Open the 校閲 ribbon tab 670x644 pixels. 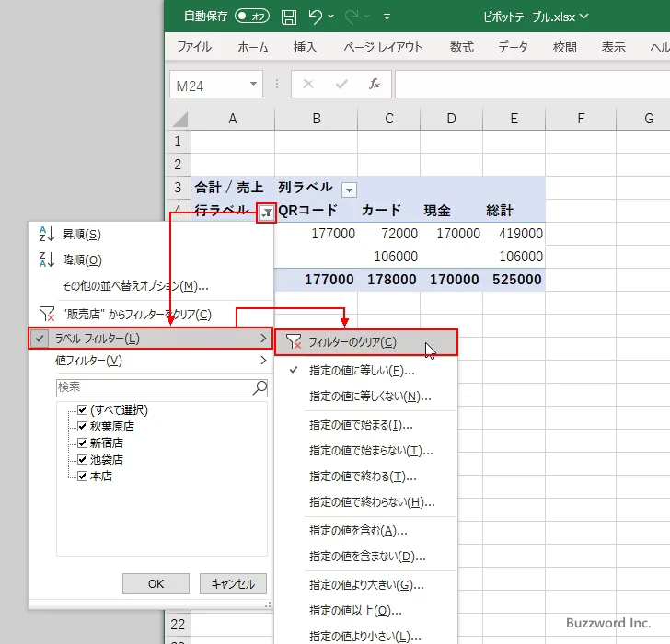coord(564,47)
